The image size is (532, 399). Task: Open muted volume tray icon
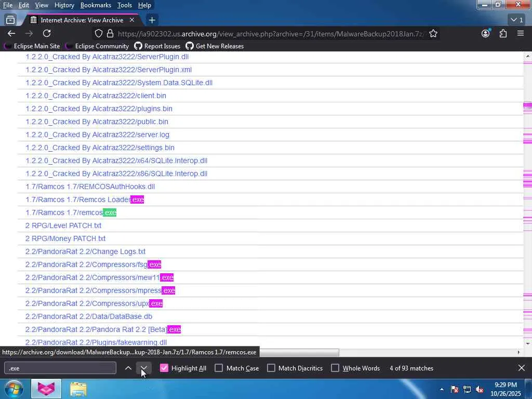click(480, 390)
